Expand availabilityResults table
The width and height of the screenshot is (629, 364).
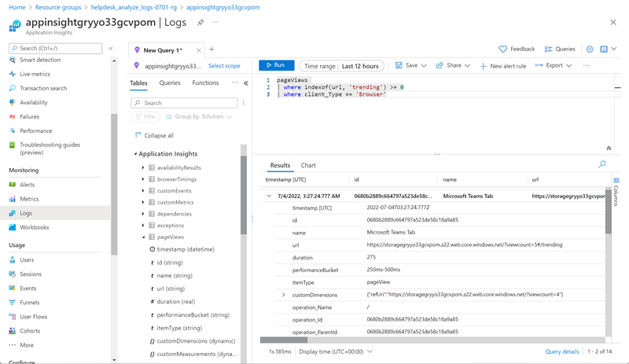click(143, 167)
